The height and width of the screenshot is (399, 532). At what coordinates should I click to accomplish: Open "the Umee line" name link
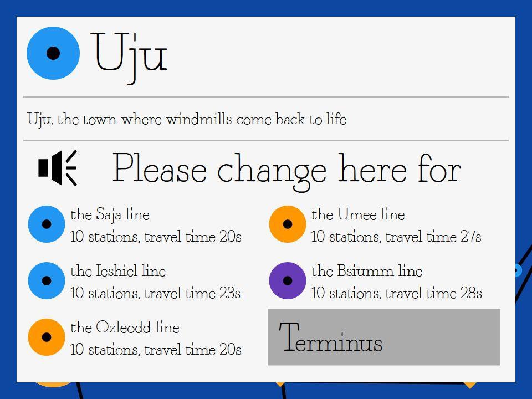pyautogui.click(x=358, y=214)
